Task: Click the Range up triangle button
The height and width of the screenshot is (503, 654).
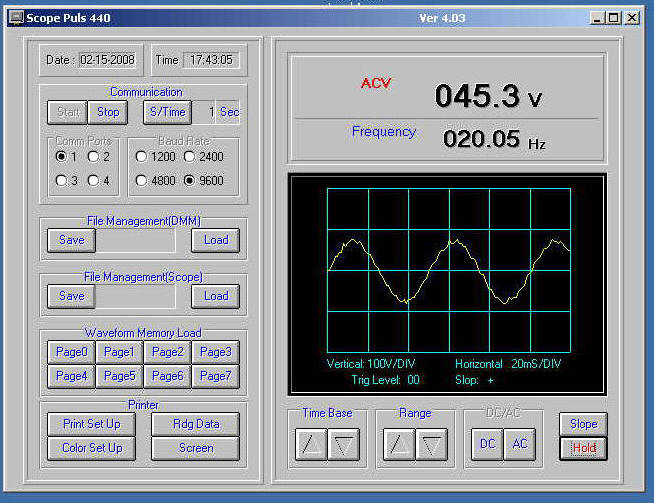Action: [x=399, y=445]
